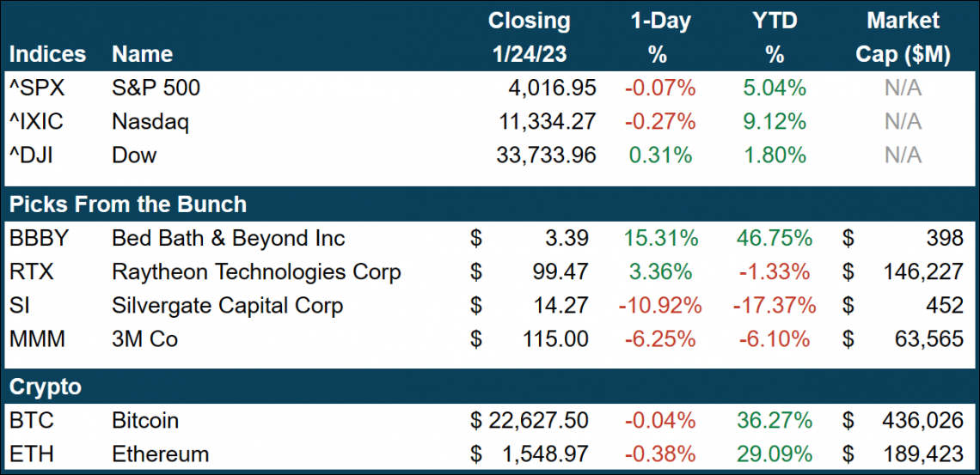980x475 pixels.
Task: Select the BBBY ticker cell
Action: tap(38, 238)
